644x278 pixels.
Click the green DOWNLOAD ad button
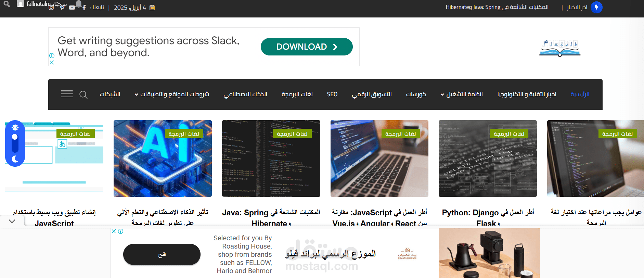pyautogui.click(x=307, y=47)
